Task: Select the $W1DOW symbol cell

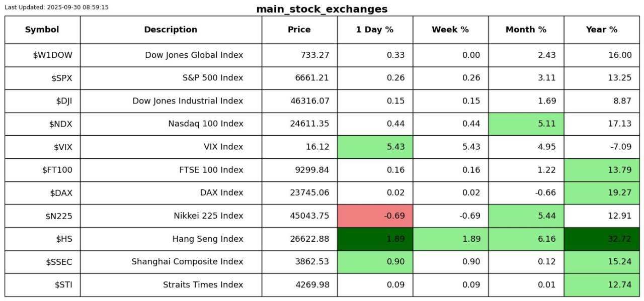Action: click(x=42, y=55)
